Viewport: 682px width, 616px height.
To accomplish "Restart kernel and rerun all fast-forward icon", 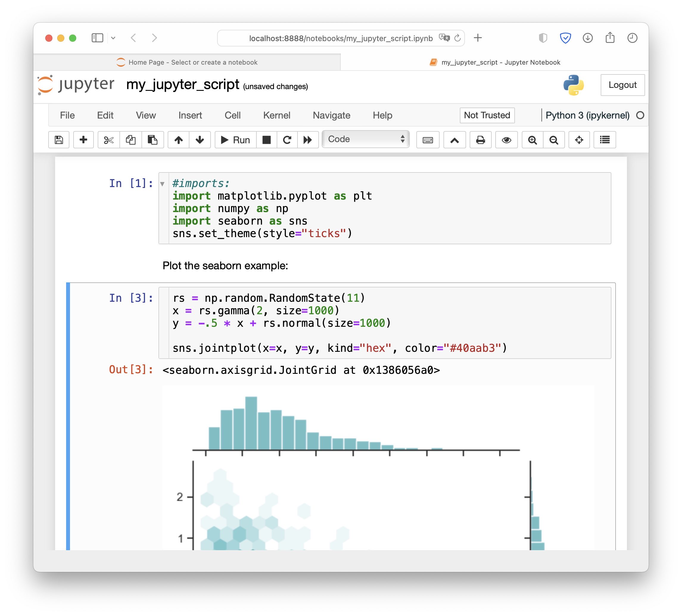I will (308, 140).
